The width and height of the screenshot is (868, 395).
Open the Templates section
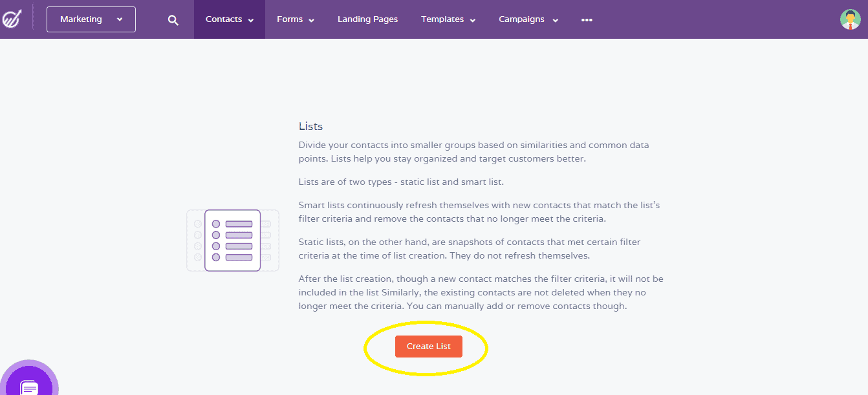pyautogui.click(x=442, y=19)
